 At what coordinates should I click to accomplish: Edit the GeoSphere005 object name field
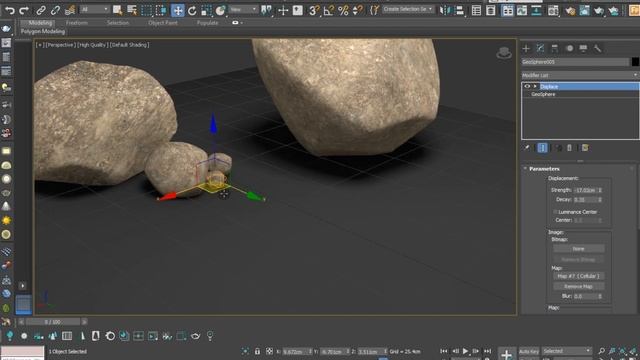[575, 62]
